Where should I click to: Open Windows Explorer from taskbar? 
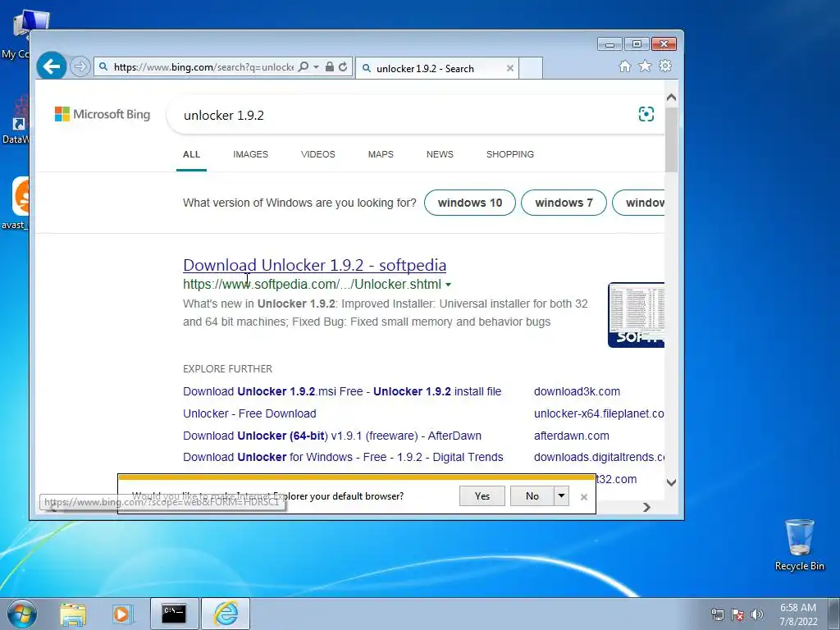[73, 614]
